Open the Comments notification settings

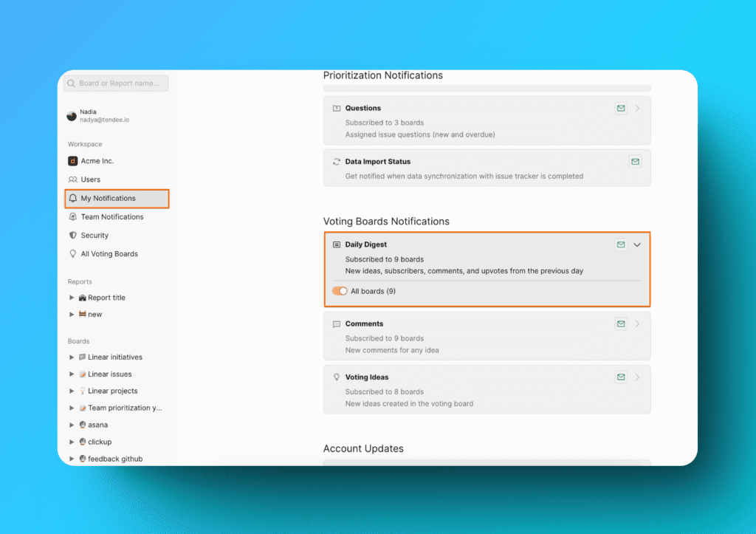636,324
